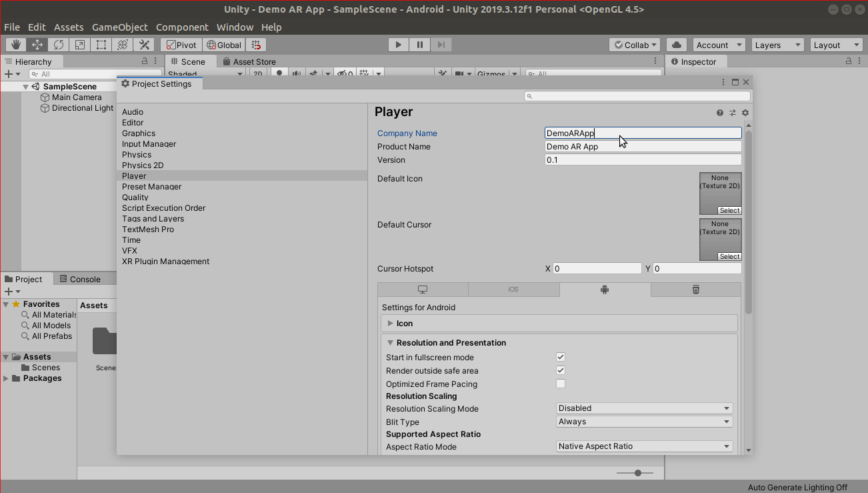Select the WebGL platform tab icon
Viewport: 868px width, 493px height.
click(696, 290)
